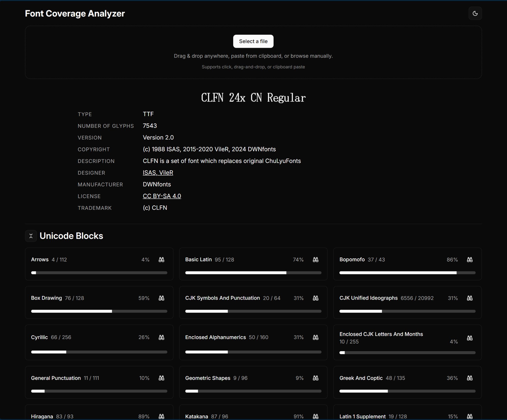Inspect Geometric Shapes via binoculars icon
This screenshot has width=507, height=420.
pyautogui.click(x=315, y=378)
